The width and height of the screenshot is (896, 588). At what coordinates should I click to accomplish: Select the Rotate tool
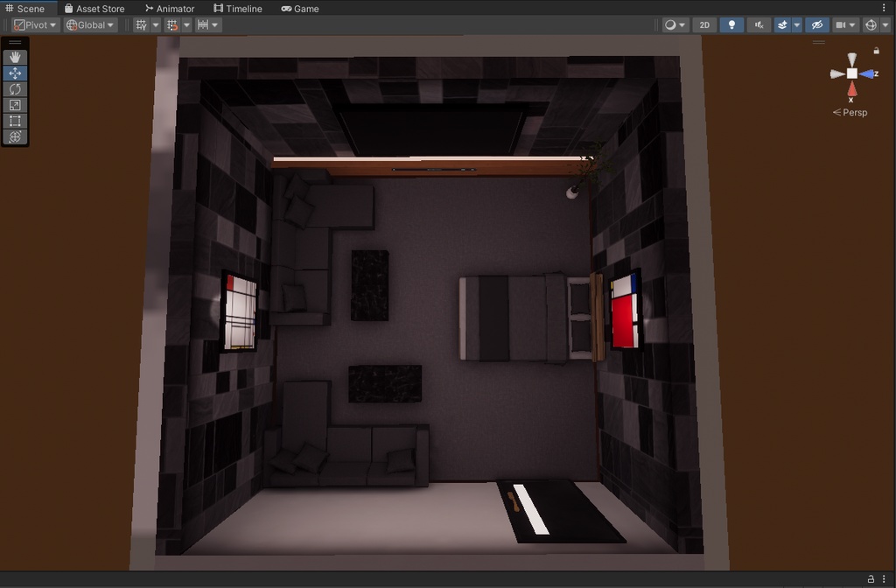(x=14, y=88)
